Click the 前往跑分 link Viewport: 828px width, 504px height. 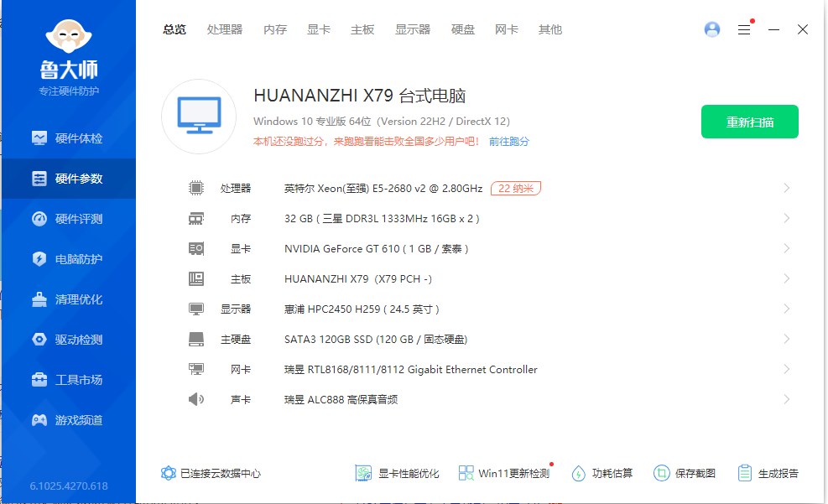(x=508, y=142)
